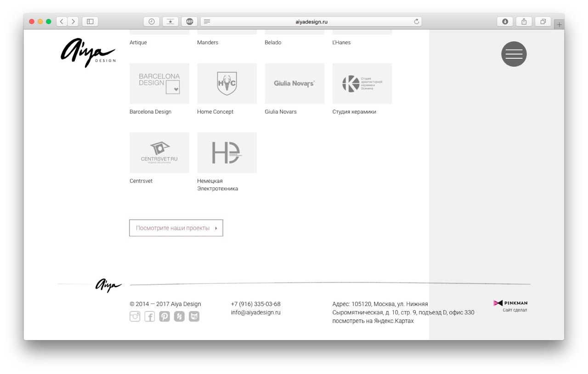Click the Belado partner label
Image resolution: width=588 pixels, height=374 pixels.
[x=273, y=43]
